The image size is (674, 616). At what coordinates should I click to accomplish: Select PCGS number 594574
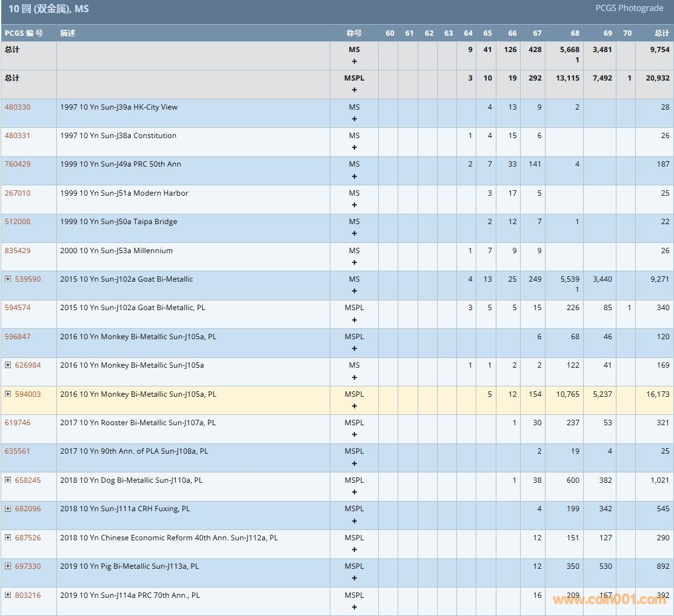tap(18, 308)
